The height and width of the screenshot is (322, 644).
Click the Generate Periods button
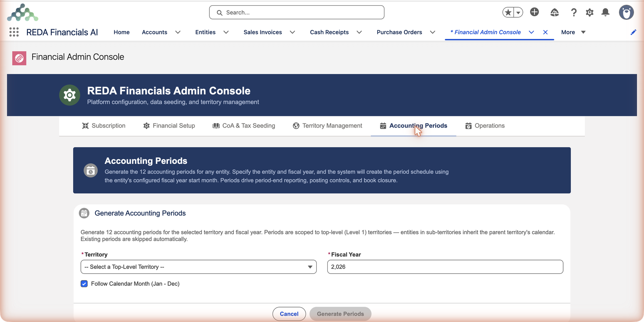341,314
